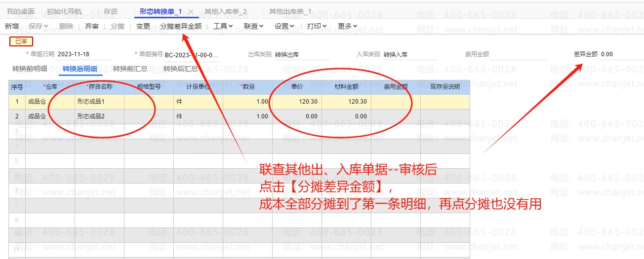Click the 数量 column header
The height and width of the screenshot is (259, 644).
(247, 87)
